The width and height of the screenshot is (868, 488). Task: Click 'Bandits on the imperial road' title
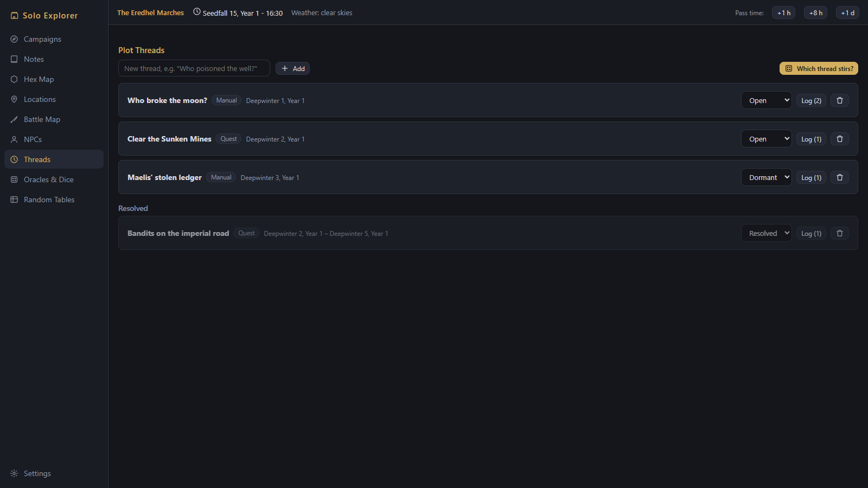click(x=178, y=233)
